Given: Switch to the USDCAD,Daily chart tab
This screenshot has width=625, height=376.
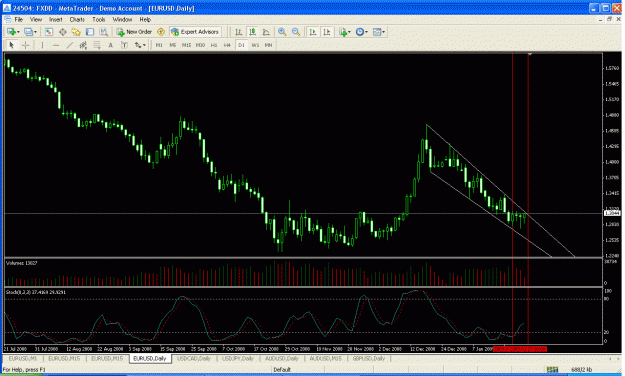Looking at the screenshot, I should coord(194,359).
